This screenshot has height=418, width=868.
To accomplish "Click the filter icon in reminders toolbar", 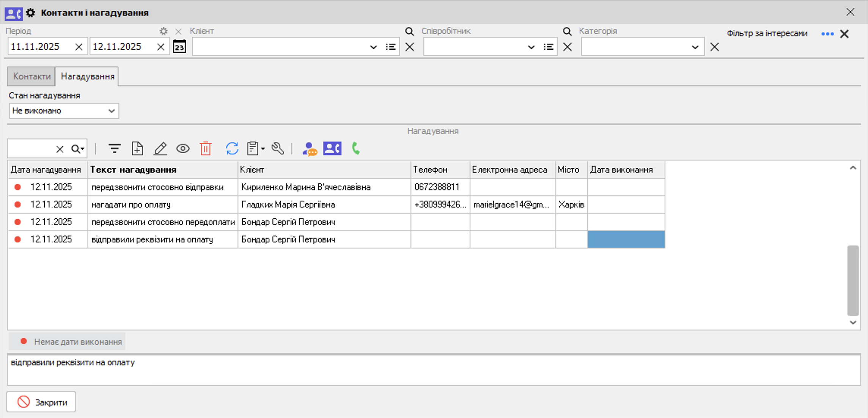I will [114, 149].
